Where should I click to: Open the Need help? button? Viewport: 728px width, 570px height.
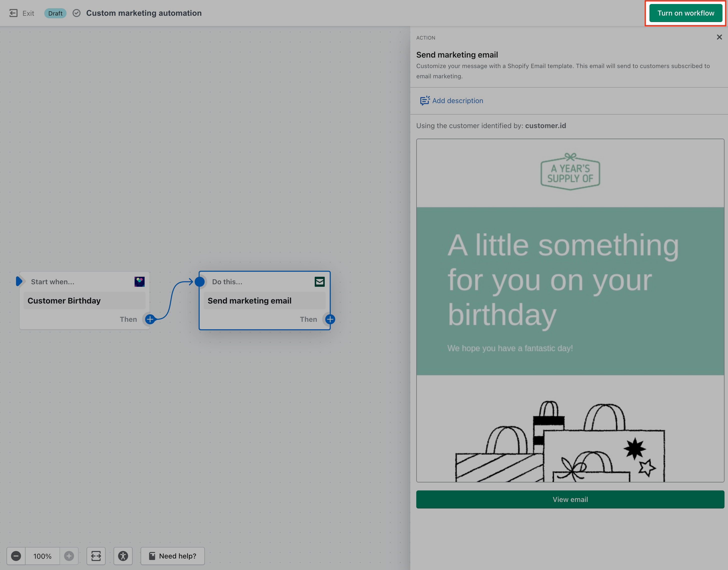(x=172, y=556)
